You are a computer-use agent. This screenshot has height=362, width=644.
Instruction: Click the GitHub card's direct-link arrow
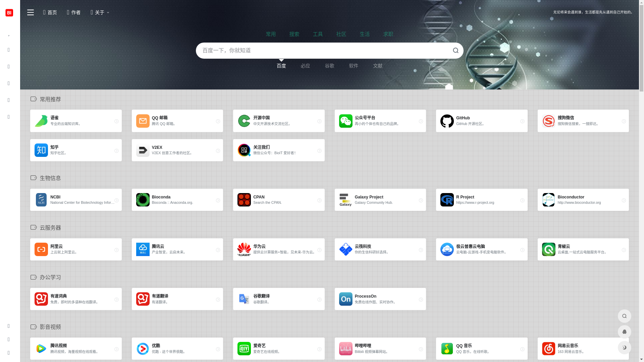[x=522, y=121]
